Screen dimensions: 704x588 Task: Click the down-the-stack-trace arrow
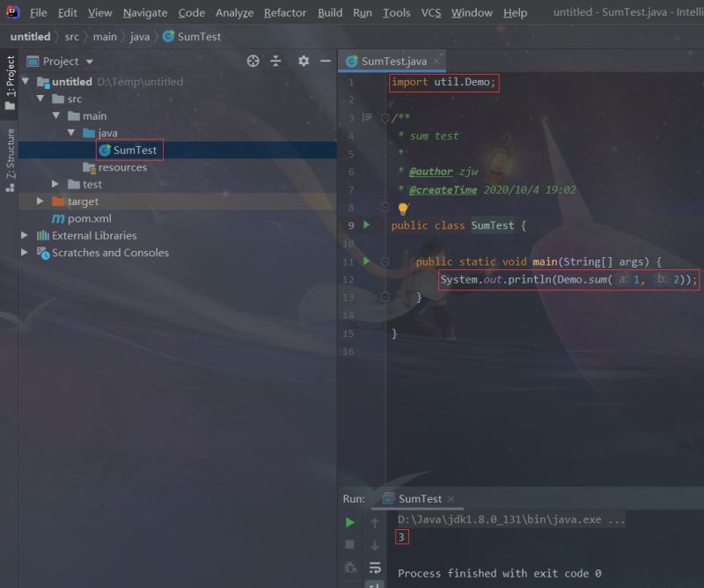[375, 546]
